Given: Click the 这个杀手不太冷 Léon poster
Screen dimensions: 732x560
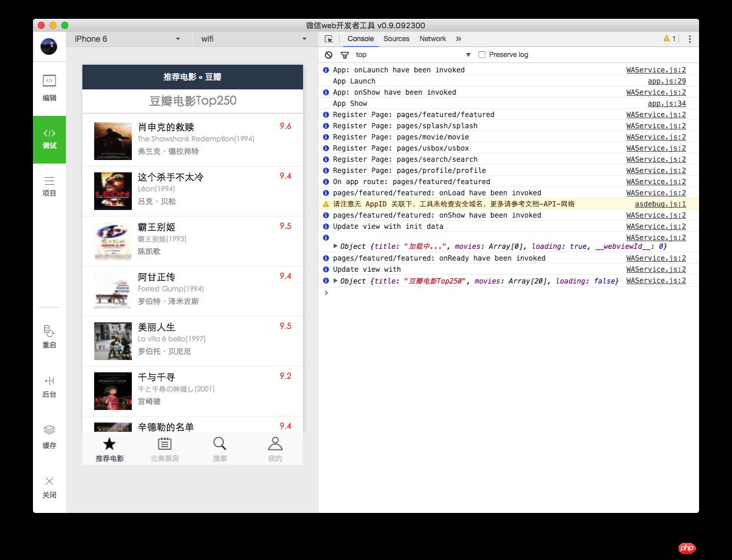Looking at the screenshot, I should tap(113, 191).
